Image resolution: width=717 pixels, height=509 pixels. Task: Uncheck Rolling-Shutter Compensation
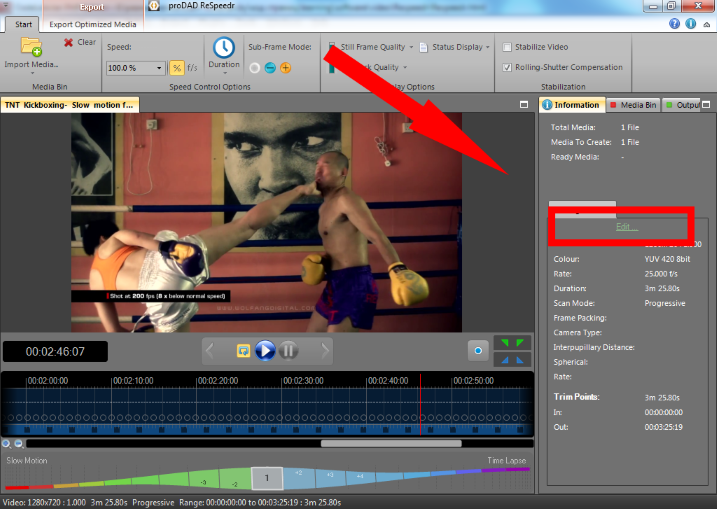point(508,67)
